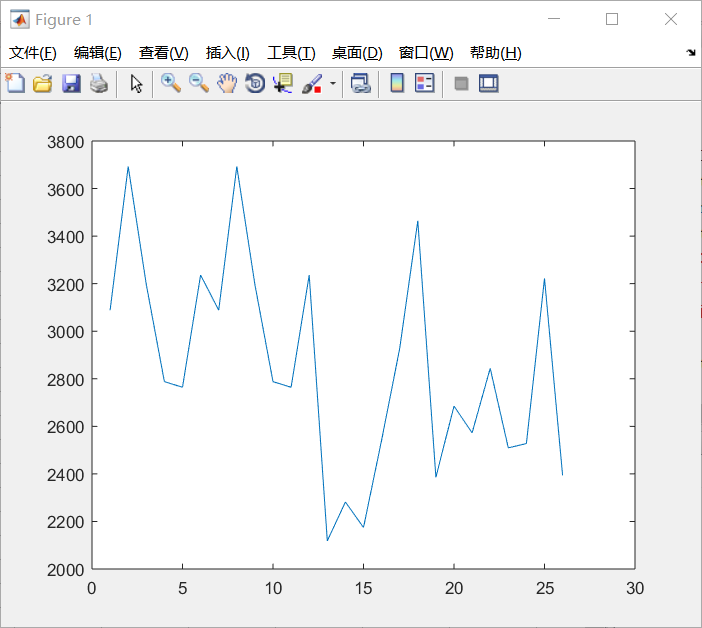Click the New Figure icon
702x628 pixels.
click(15, 83)
